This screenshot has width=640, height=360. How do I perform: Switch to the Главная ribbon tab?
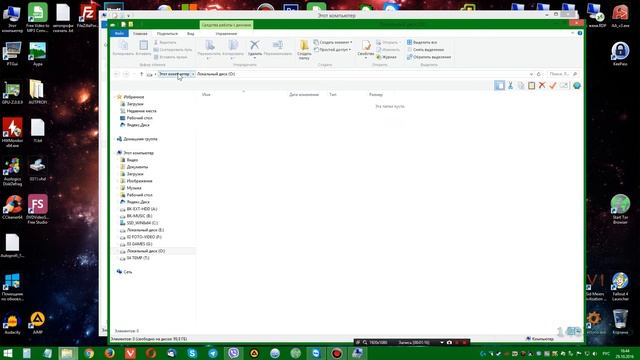click(140, 33)
